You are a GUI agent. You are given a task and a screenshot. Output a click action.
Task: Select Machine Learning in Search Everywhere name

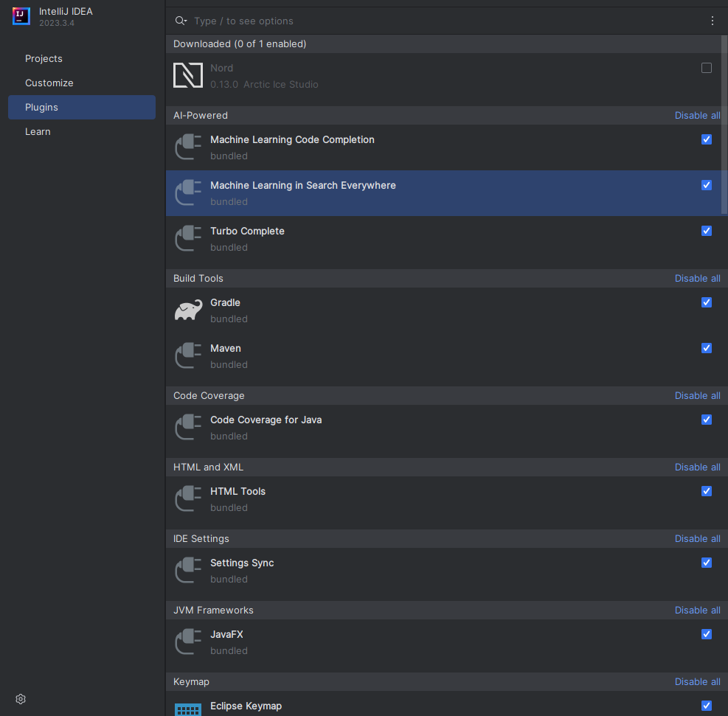point(302,185)
